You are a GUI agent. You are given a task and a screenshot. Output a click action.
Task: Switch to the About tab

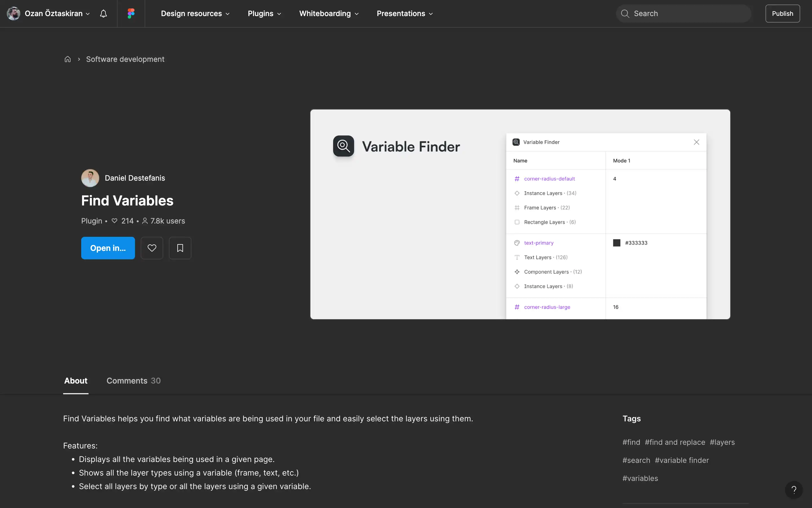76,381
